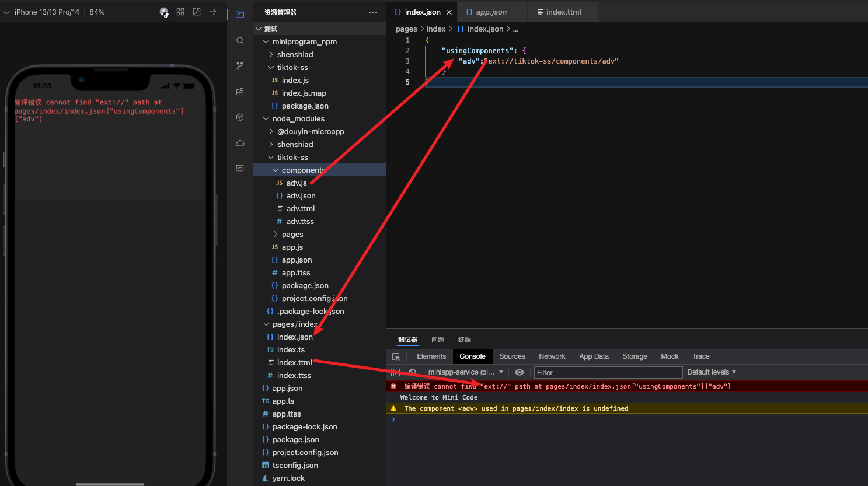
Task: Clear the console with the ban icon
Action: coord(413,372)
